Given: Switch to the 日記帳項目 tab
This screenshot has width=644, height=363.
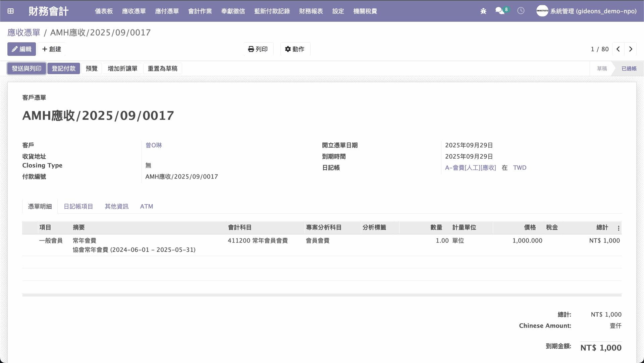Looking at the screenshot, I should coord(78,206).
